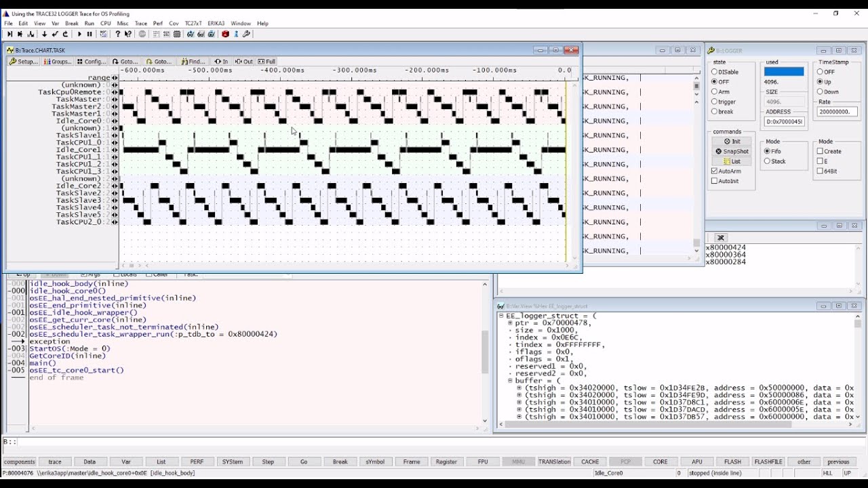Expand first buffer entry tslow 0x1D34FE2B
This screenshot has width=868, height=488.
point(519,388)
